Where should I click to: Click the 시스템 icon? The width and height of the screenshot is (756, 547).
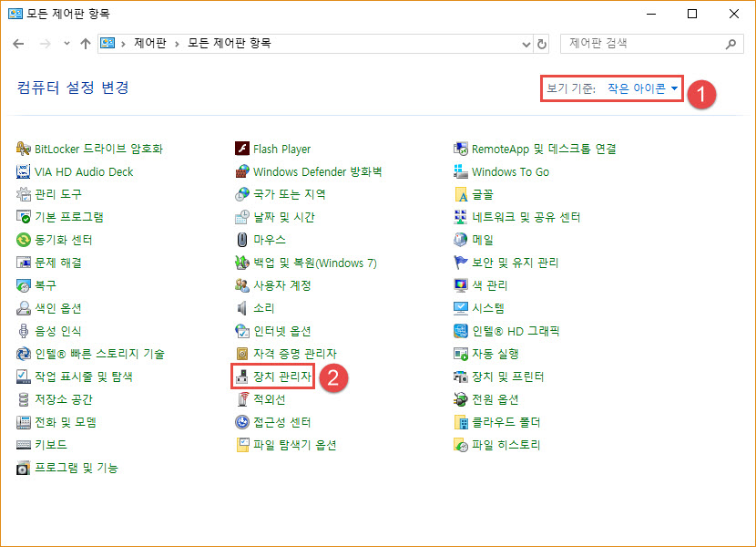click(461, 308)
